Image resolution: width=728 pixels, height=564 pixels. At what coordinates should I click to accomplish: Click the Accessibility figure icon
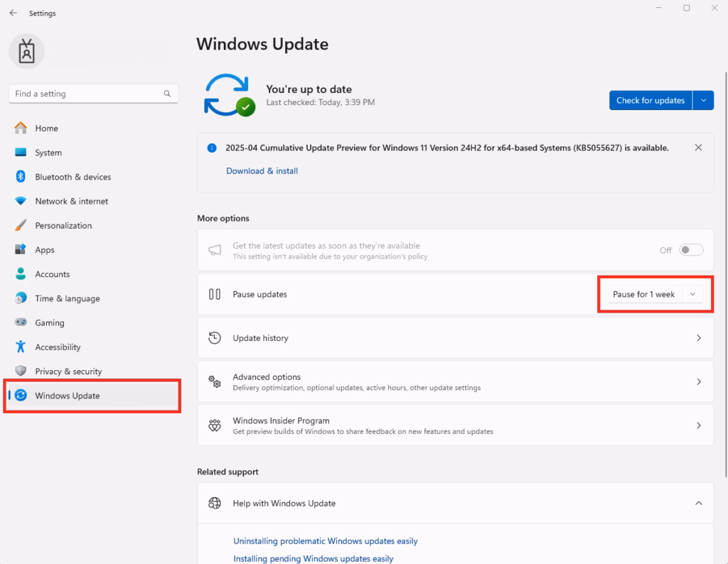coord(21,347)
